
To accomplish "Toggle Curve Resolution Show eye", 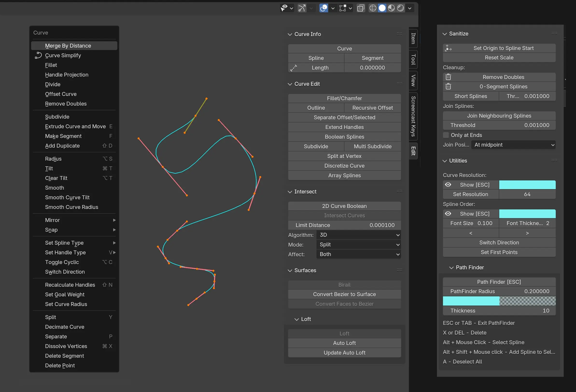I will pos(448,185).
